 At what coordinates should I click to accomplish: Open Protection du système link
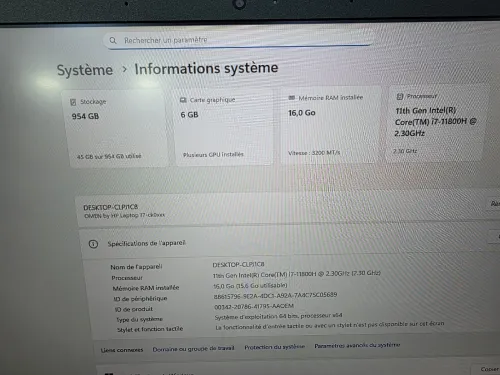point(274,347)
